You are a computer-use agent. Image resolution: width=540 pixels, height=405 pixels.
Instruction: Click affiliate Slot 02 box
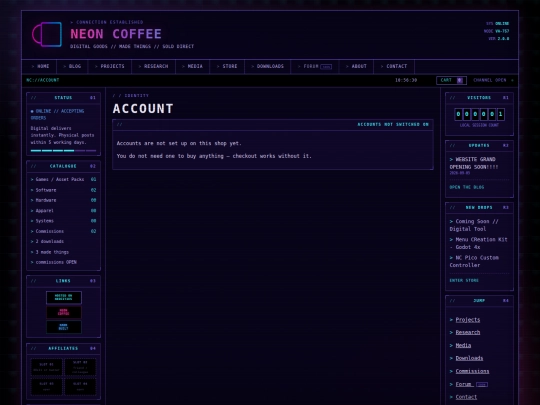coord(80,367)
